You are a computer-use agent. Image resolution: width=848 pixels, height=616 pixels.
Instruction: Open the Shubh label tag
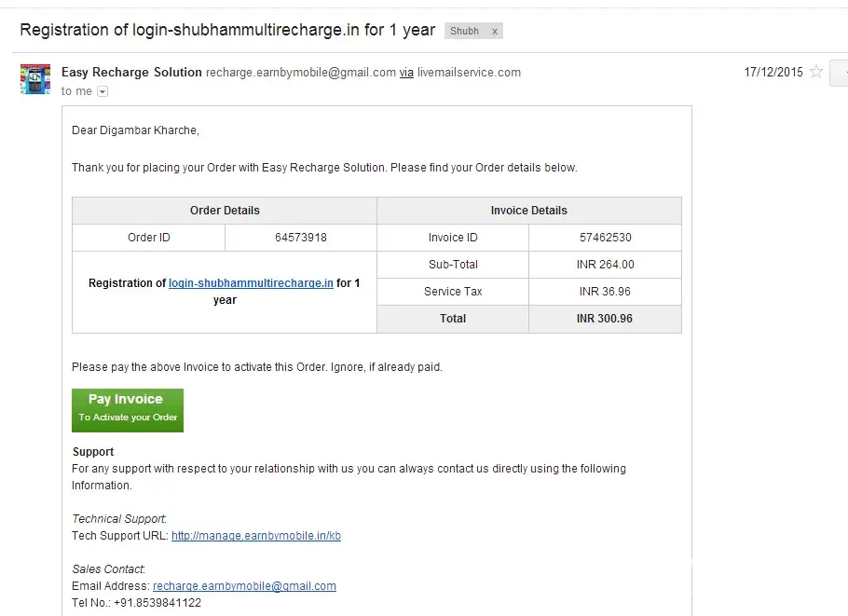click(x=465, y=31)
